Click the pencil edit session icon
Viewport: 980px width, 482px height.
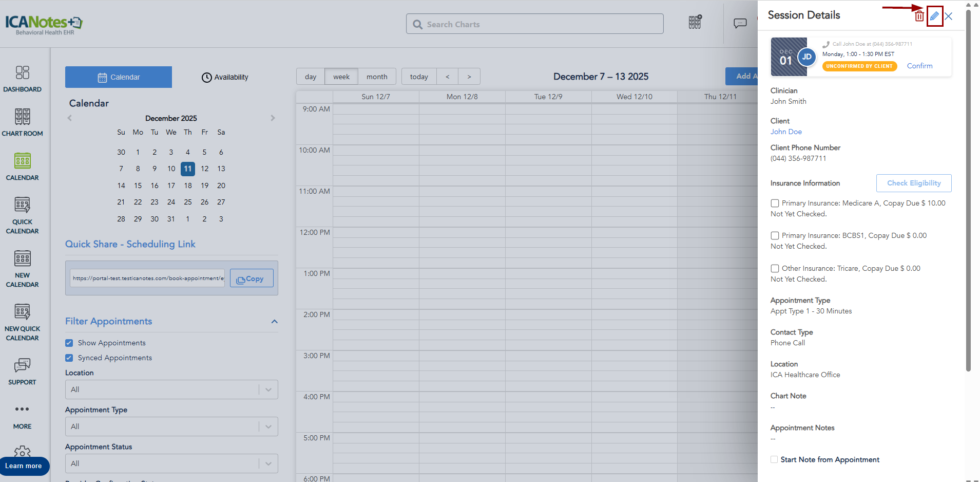click(x=934, y=16)
